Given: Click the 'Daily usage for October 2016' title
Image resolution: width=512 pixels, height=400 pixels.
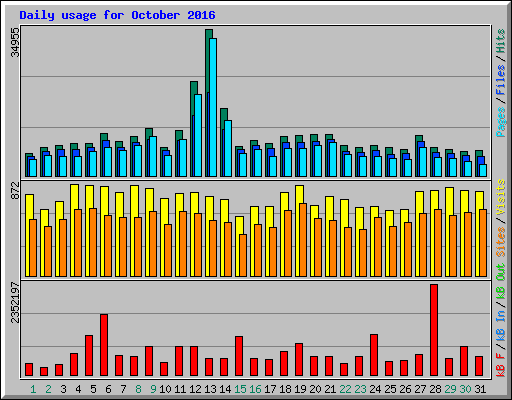Looking at the screenshot, I should [x=117, y=15].
